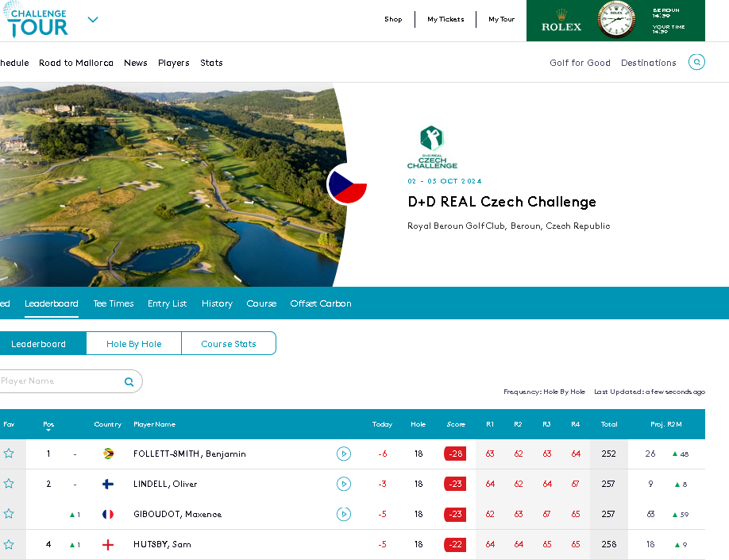Open My Tickets link
Viewport: 729px width, 560px height.
click(x=445, y=19)
